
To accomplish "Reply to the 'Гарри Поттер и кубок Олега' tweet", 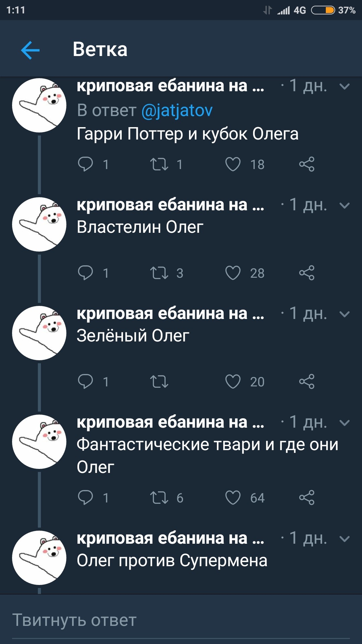I will [85, 164].
